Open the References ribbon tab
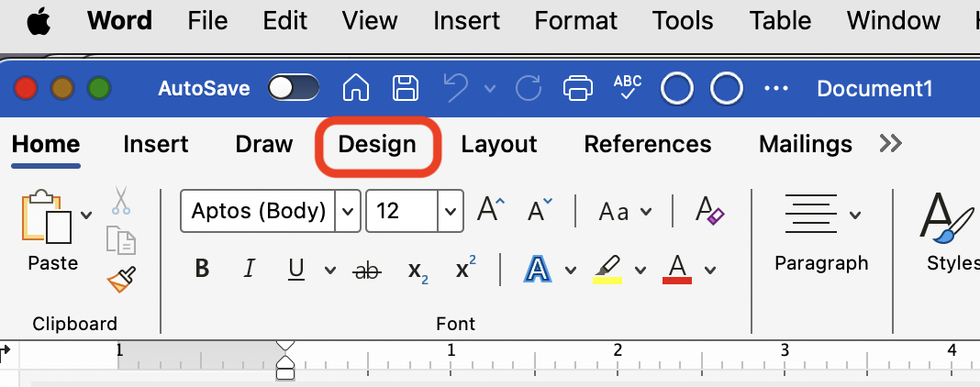980x387 pixels. pos(648,145)
